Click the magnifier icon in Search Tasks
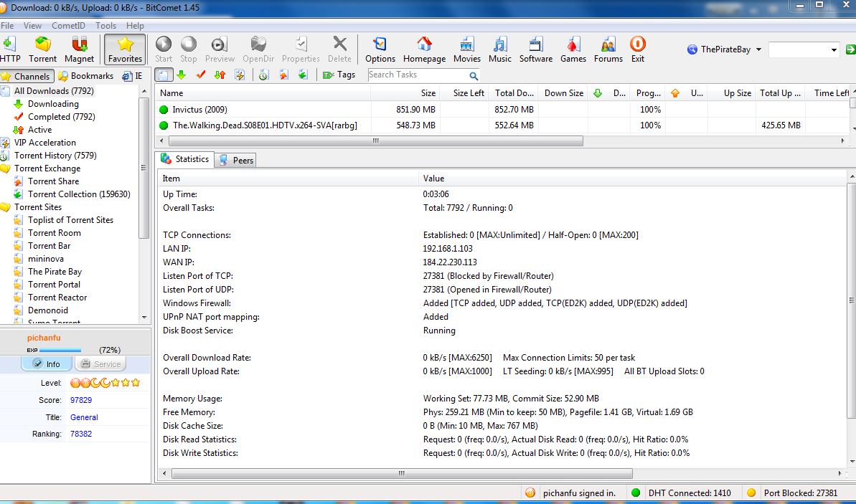 474,75
